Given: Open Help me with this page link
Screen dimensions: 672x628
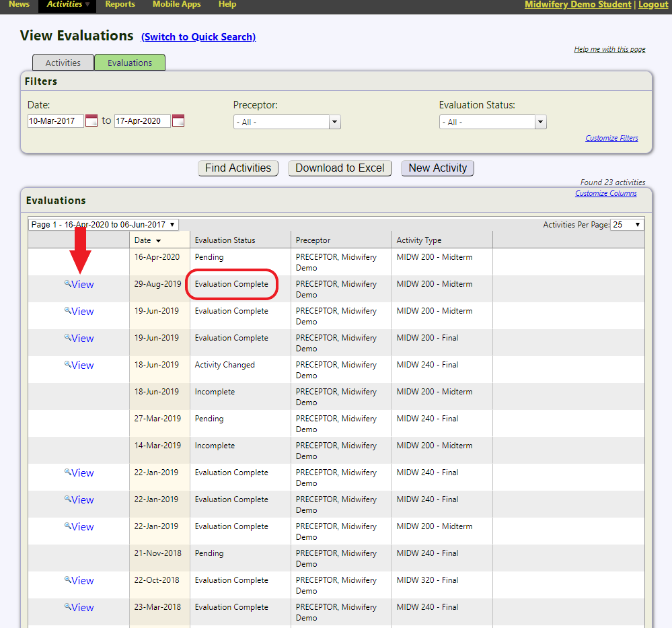Looking at the screenshot, I should tap(609, 49).
